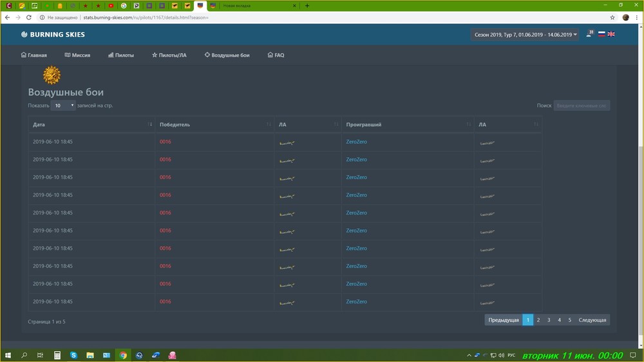Bookmark this page with the star icon
The image size is (644, 362).
pyautogui.click(x=612, y=17)
